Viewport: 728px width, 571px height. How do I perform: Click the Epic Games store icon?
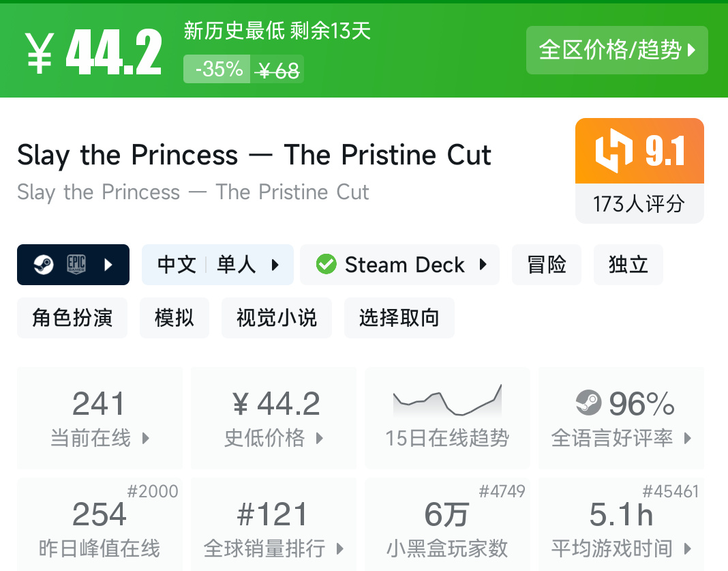(x=76, y=265)
